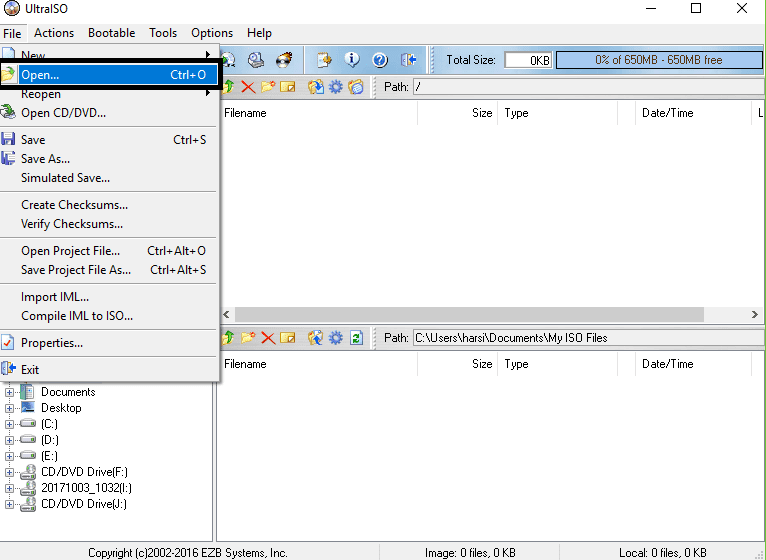Click Import IML... in the File menu

point(109,297)
